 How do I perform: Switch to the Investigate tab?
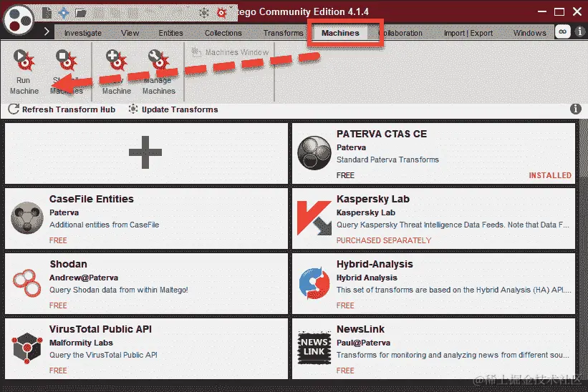coord(83,33)
